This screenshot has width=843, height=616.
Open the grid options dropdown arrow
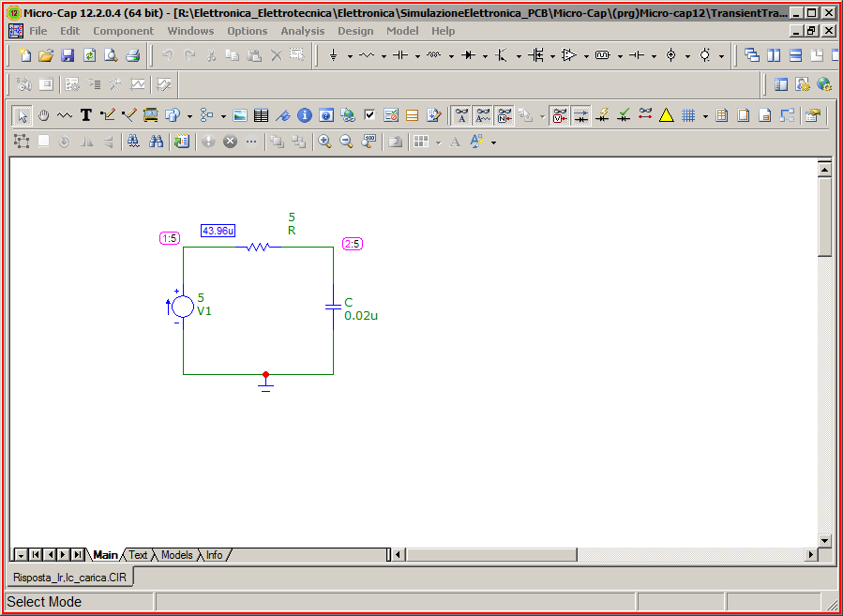coord(704,116)
